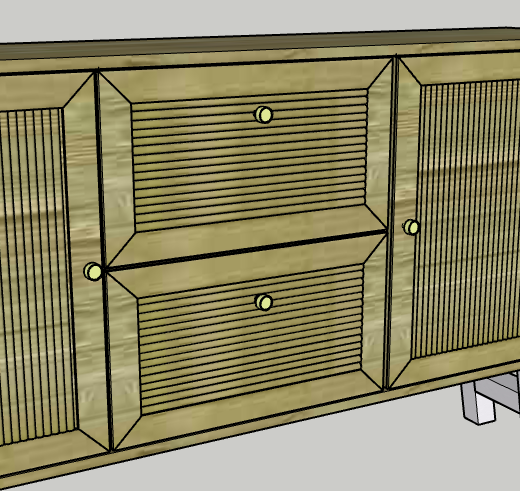Select the lower drawer's round knob
The height and width of the screenshot is (491, 520).
(264, 303)
